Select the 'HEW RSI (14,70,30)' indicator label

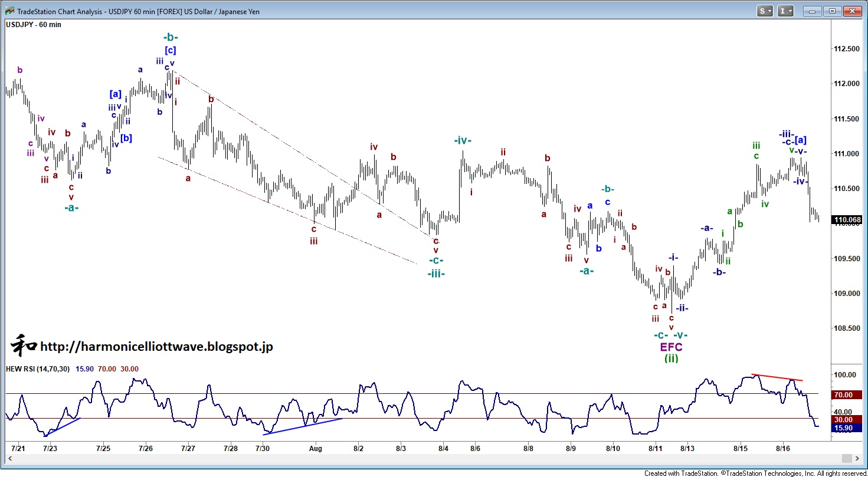tap(39, 369)
